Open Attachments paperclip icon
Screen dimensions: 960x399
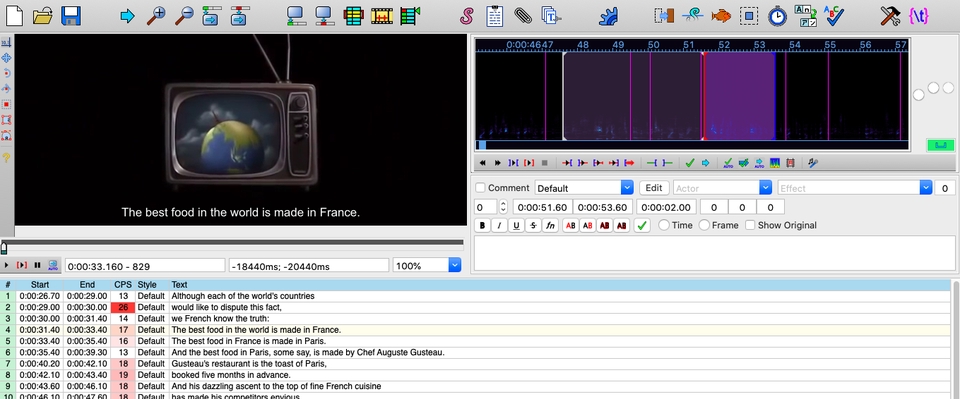pyautogui.click(x=522, y=15)
